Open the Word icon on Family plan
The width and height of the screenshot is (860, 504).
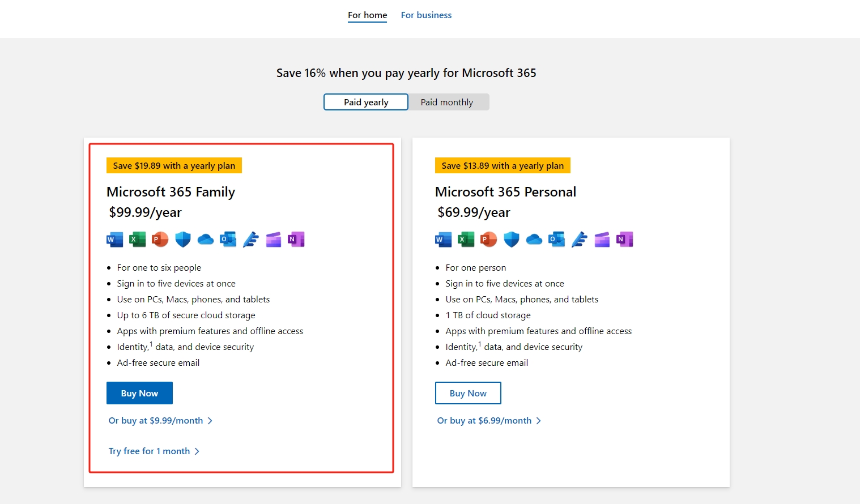point(114,239)
